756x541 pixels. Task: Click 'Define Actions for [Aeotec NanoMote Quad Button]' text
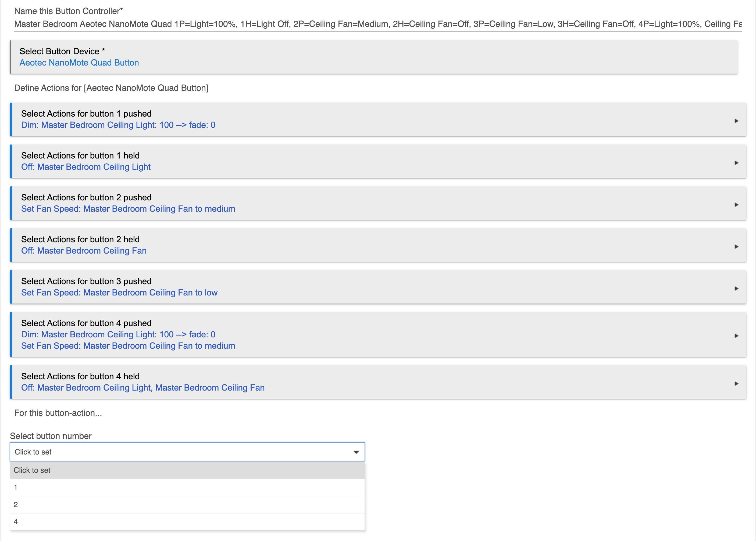tap(111, 88)
